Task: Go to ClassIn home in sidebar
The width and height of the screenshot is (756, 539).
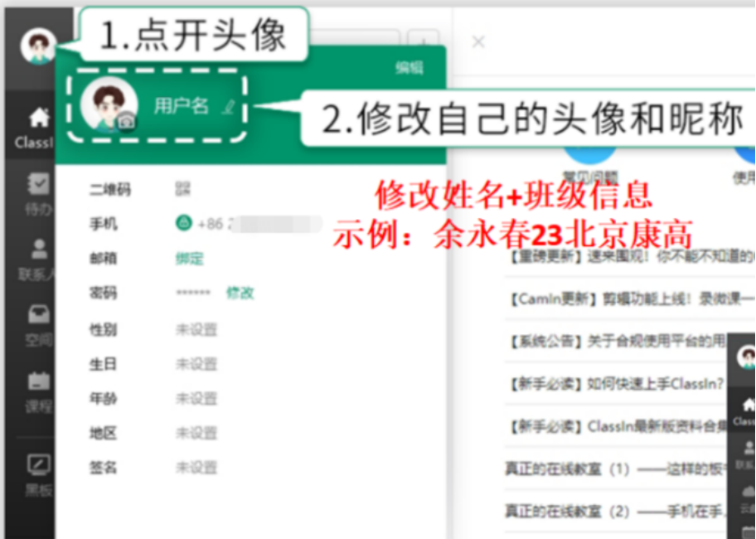Action: click(x=37, y=127)
